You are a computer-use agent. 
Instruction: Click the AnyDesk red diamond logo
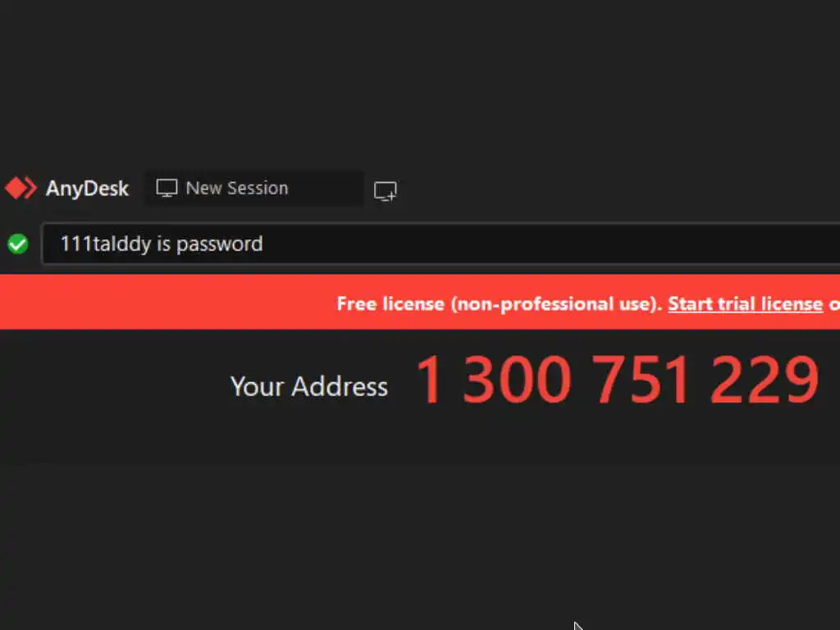pyautogui.click(x=21, y=188)
